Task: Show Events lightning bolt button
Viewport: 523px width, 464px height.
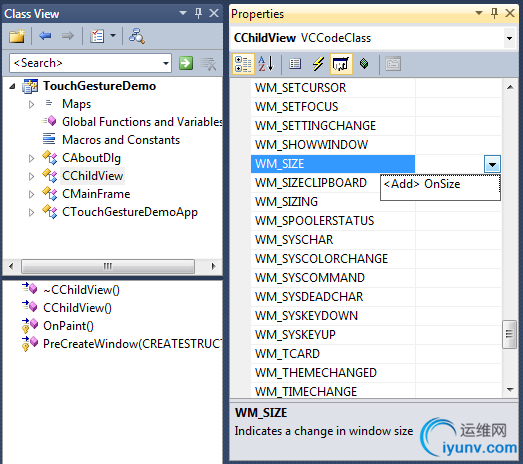Action: (318, 64)
